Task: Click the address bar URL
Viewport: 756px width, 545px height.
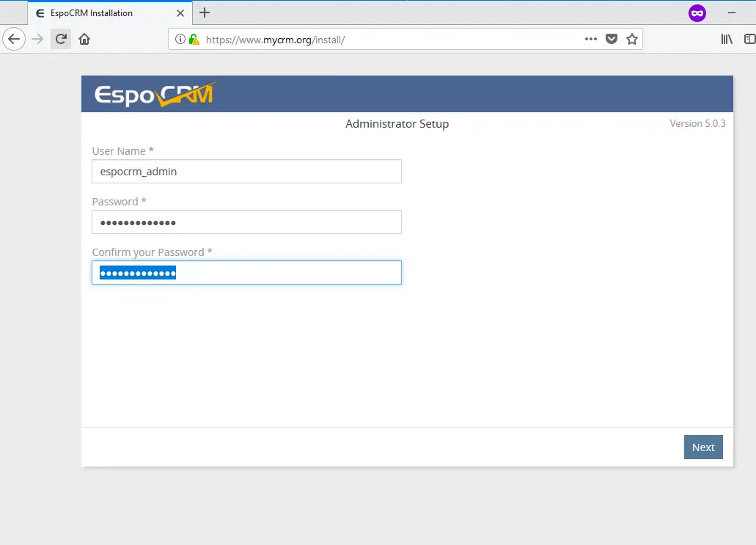Action: tap(275, 40)
